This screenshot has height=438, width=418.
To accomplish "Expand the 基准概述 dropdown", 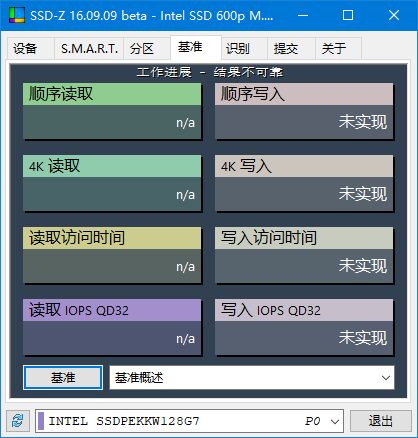I will [252, 378].
